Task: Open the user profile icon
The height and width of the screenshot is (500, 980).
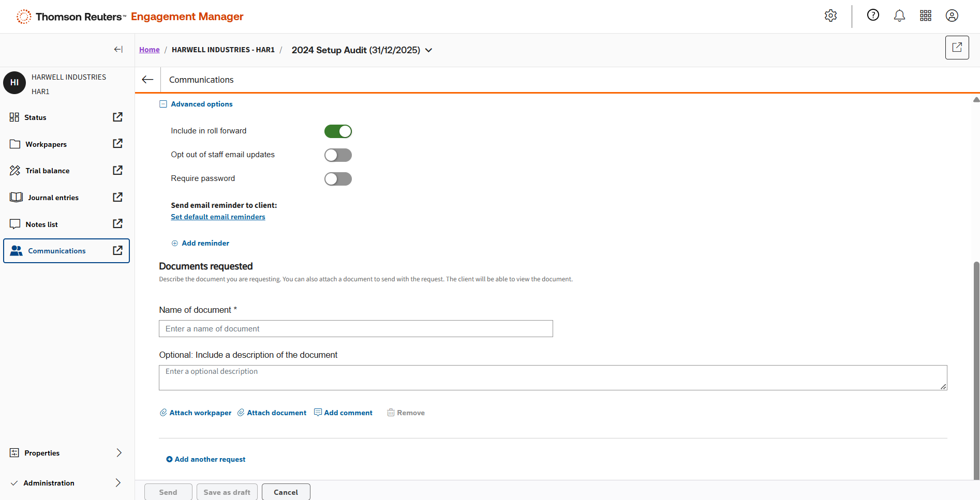Action: [952, 16]
